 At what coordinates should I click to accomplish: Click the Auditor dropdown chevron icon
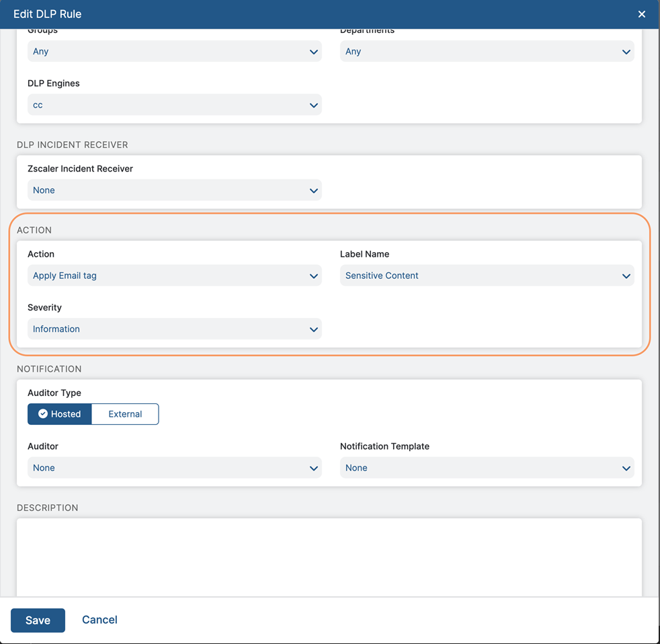click(313, 467)
